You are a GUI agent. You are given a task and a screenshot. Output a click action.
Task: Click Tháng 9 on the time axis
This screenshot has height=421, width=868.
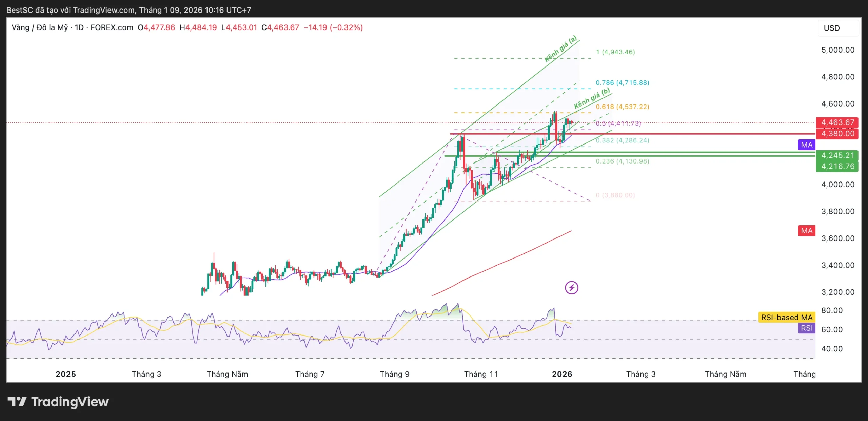point(394,374)
